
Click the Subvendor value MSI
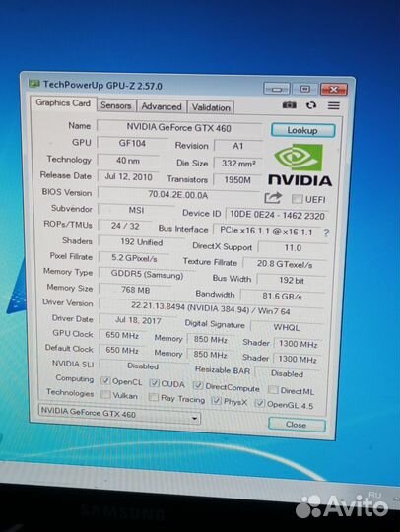(x=136, y=210)
